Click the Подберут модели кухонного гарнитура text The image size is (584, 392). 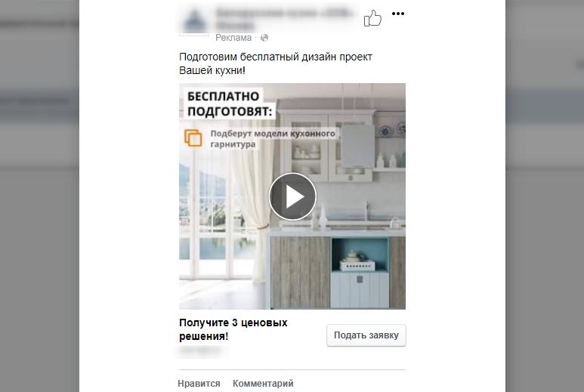click(273, 138)
